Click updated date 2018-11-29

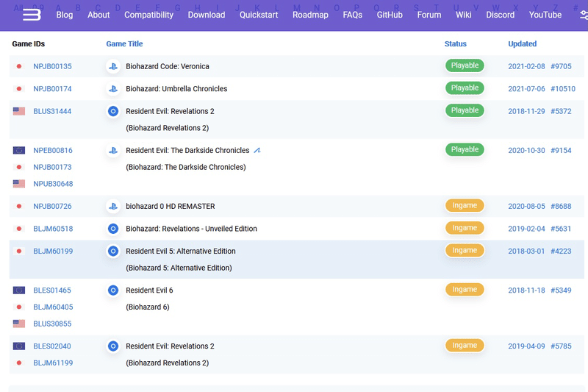point(526,111)
